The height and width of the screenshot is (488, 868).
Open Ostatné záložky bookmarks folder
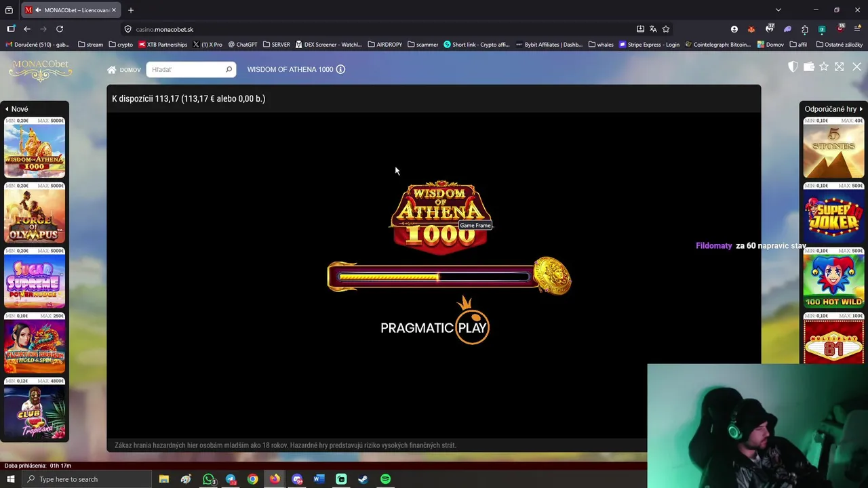click(840, 45)
